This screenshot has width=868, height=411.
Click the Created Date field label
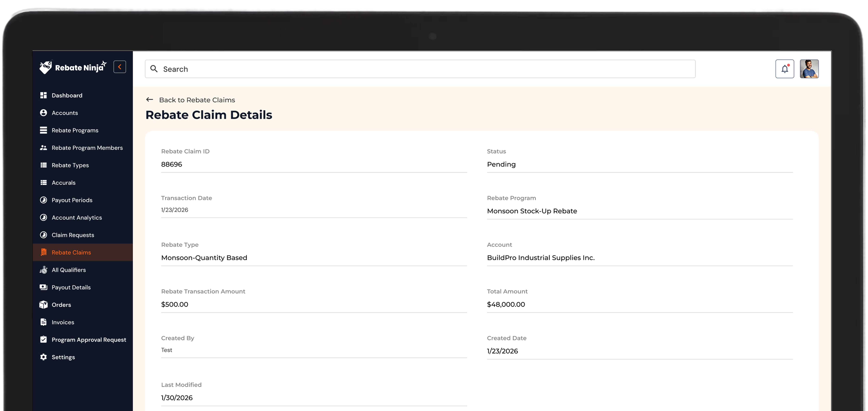pos(506,338)
